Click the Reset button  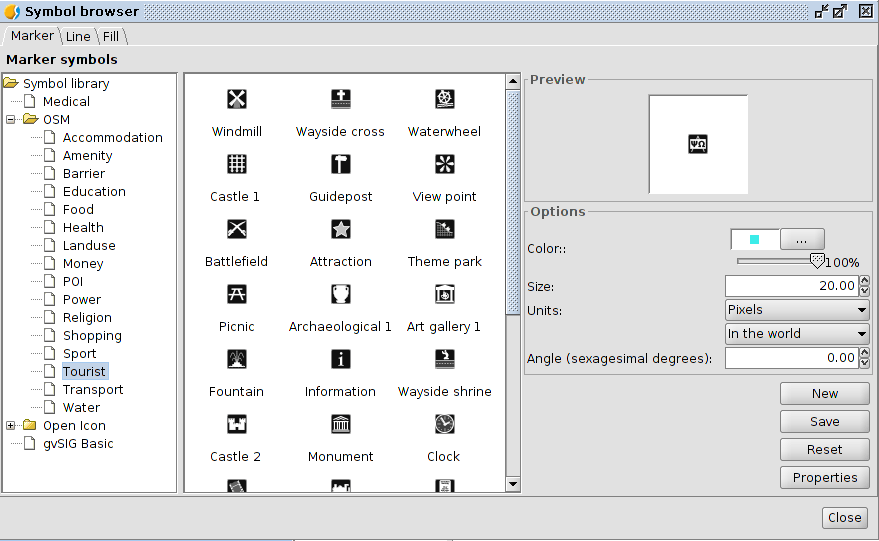pos(825,450)
